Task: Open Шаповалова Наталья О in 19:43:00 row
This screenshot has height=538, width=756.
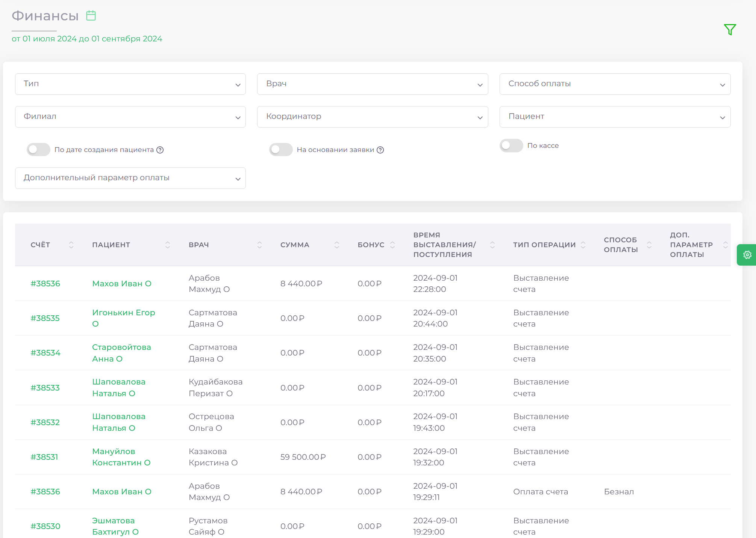Action: pos(119,422)
